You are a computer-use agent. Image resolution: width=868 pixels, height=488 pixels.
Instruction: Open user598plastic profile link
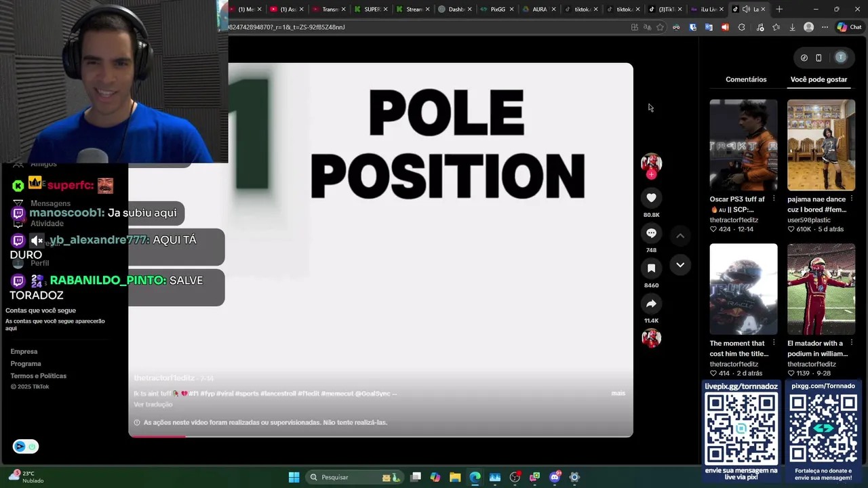coord(809,220)
